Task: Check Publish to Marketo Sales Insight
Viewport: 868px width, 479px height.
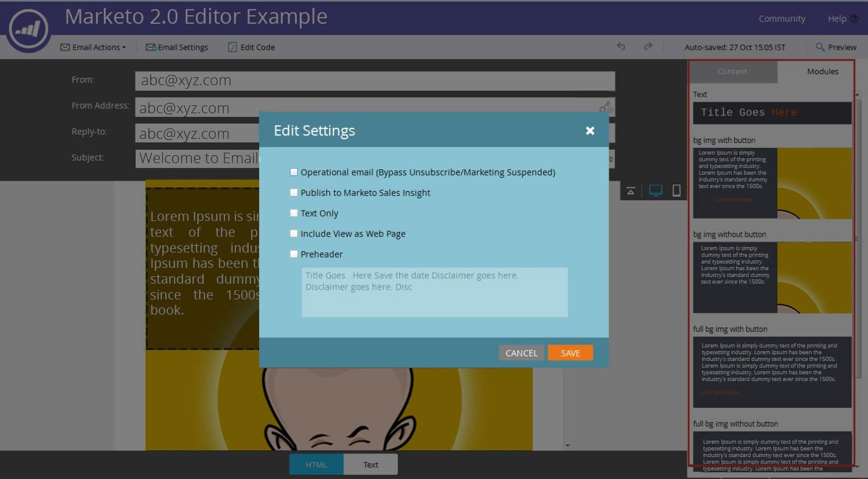Action: point(294,192)
